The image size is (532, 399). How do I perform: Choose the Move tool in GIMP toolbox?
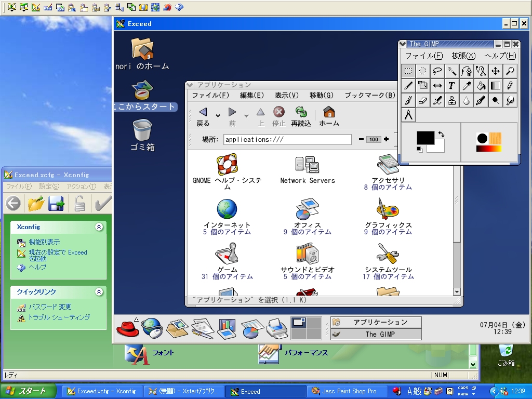pyautogui.click(x=496, y=71)
